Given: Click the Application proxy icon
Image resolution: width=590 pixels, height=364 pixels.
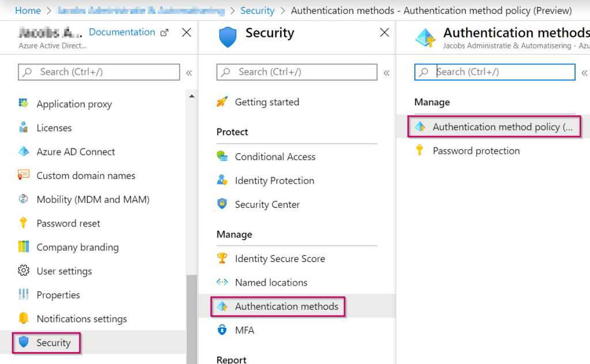Looking at the screenshot, I should pos(24,104).
